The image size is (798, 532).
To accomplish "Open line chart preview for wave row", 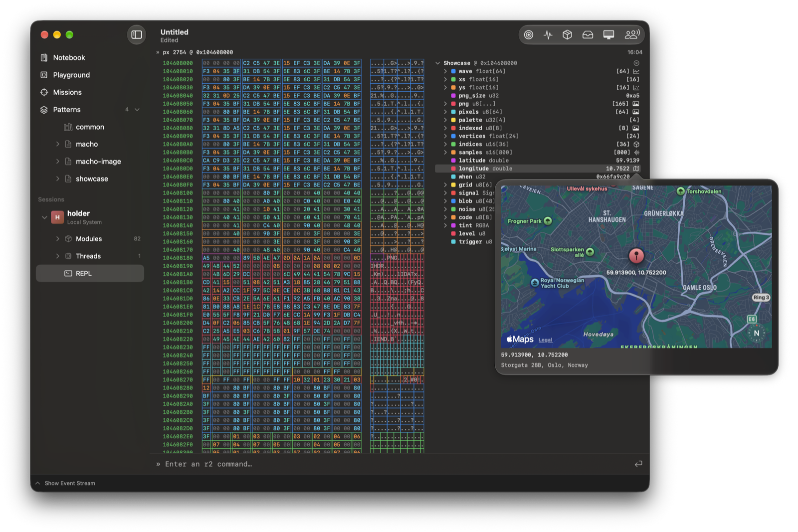I will pyautogui.click(x=636, y=71).
